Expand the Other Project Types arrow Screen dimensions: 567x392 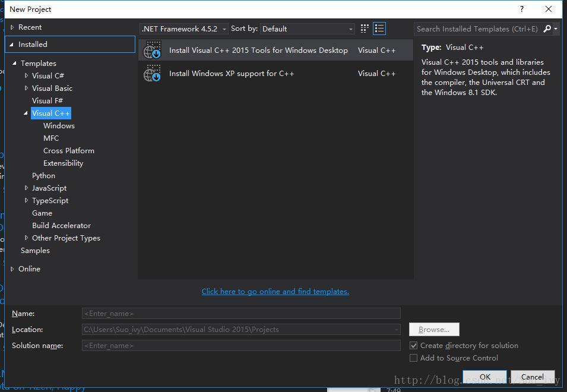tap(26, 238)
